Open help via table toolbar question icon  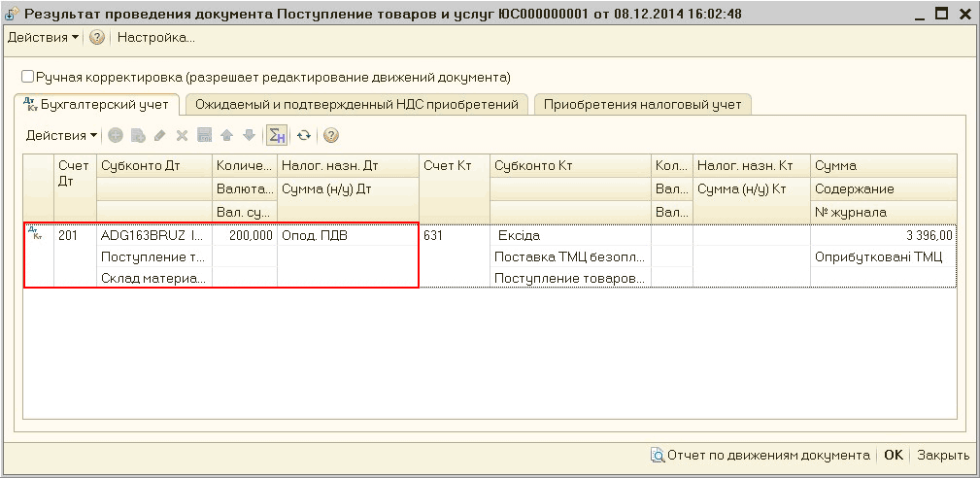point(330,136)
